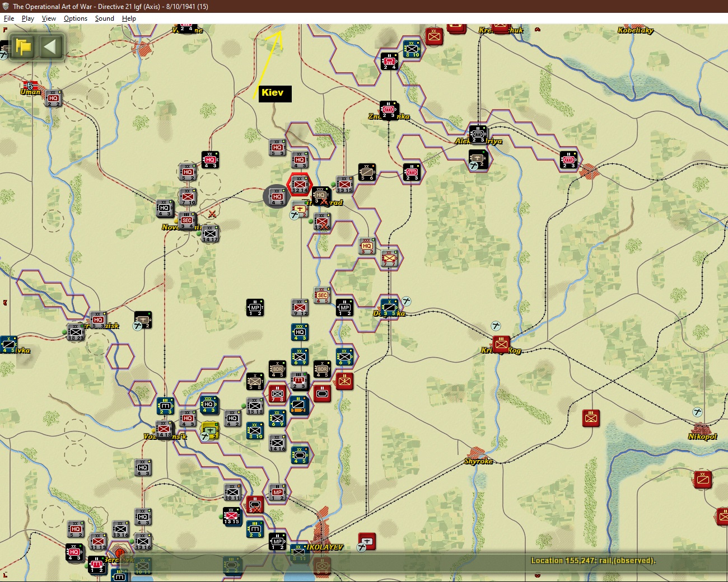The image size is (728, 582).
Task: Select the black 13-15 infantry counter in the south
Action: coord(232,517)
